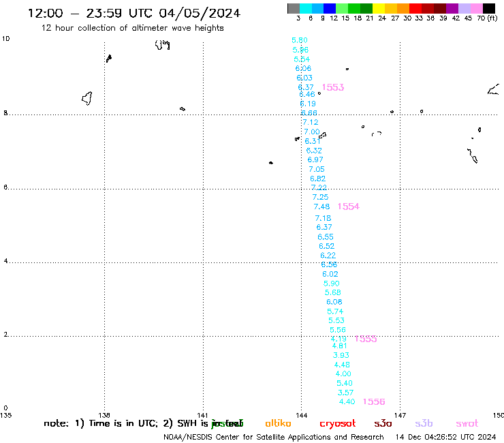Select the 14 Dec 04:26:52 UTC timestamp
Screen dimensions: 504x443
coord(446,437)
